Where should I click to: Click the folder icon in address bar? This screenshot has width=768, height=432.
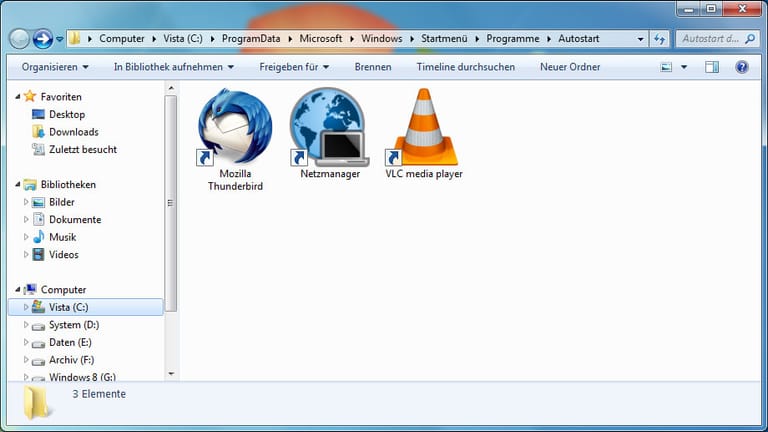click(x=74, y=38)
